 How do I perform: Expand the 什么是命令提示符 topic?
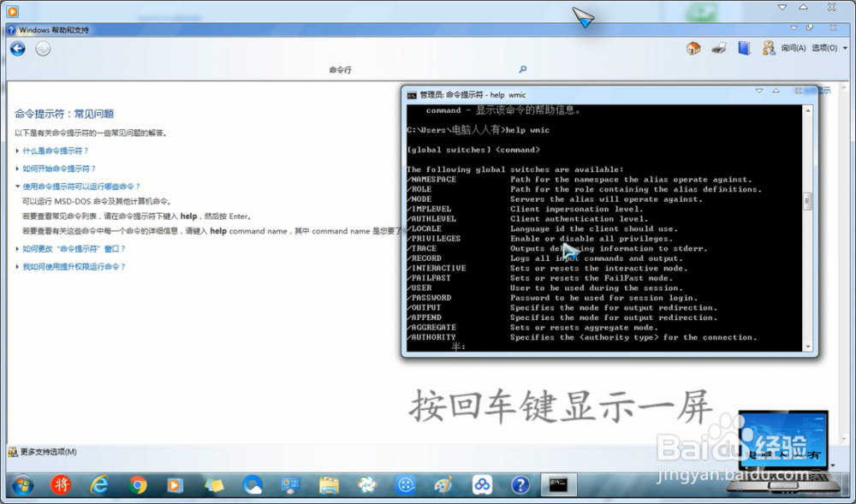pyautogui.click(x=55, y=151)
